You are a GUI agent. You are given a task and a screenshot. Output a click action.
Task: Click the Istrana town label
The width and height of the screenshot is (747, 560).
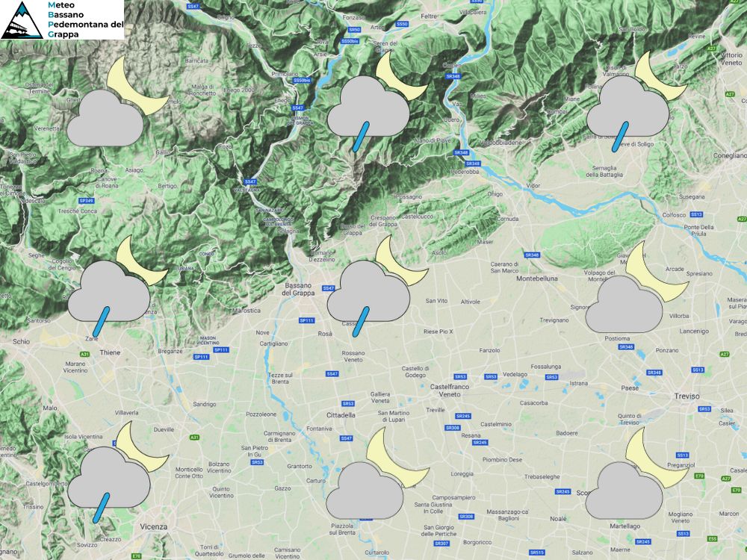point(579,383)
